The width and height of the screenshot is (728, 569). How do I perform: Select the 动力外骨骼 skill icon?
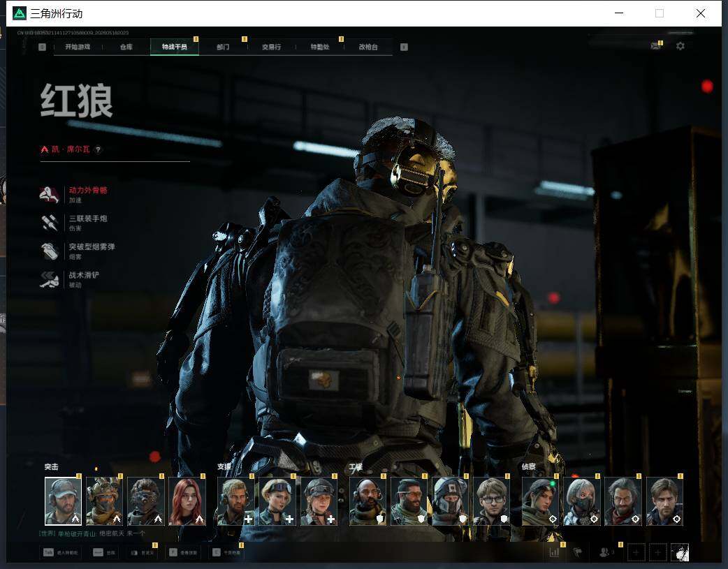click(49, 195)
